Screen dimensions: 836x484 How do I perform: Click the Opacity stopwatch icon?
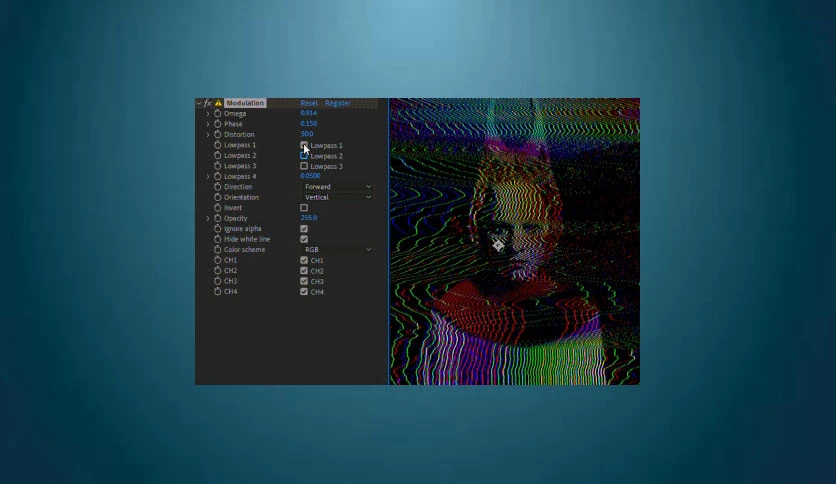pos(218,218)
